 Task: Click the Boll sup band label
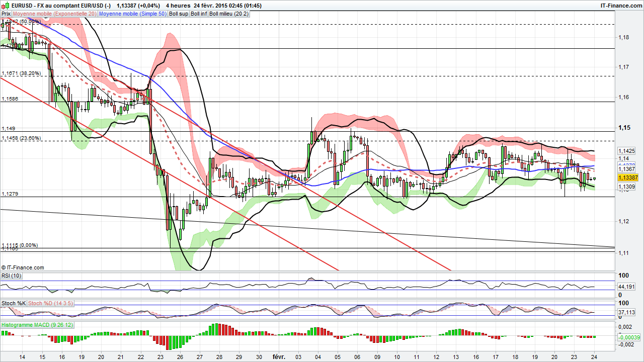[179, 14]
